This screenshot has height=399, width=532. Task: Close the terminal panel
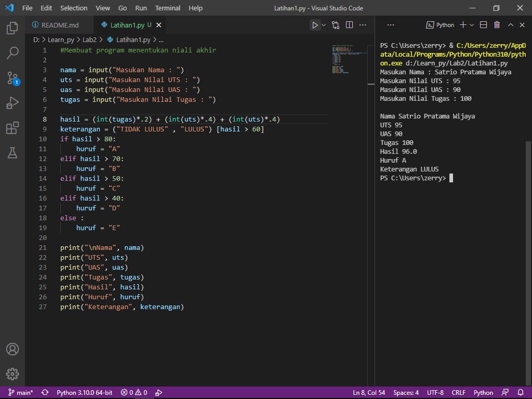pyautogui.click(x=522, y=25)
